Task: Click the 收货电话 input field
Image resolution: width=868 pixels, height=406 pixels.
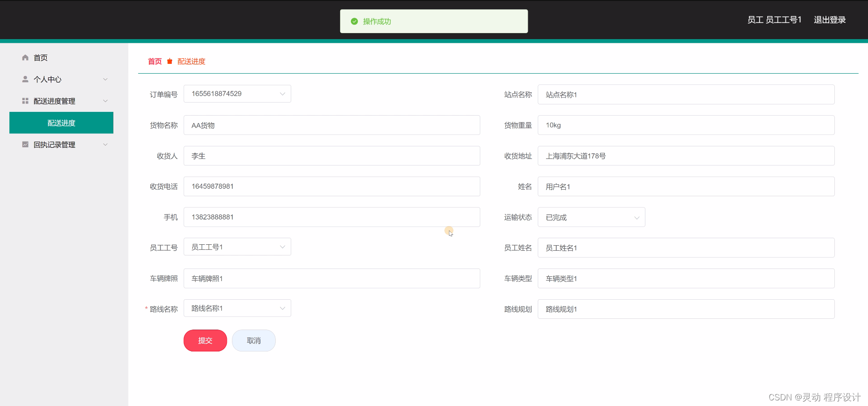Action: coord(332,186)
